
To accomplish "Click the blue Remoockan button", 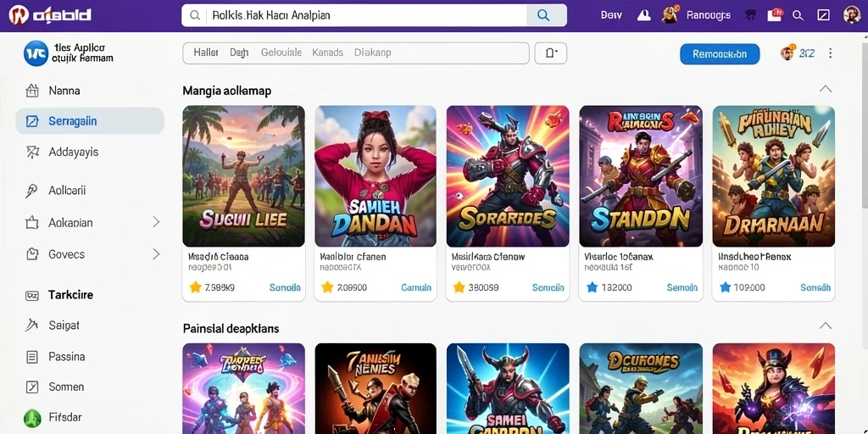I will (x=720, y=53).
